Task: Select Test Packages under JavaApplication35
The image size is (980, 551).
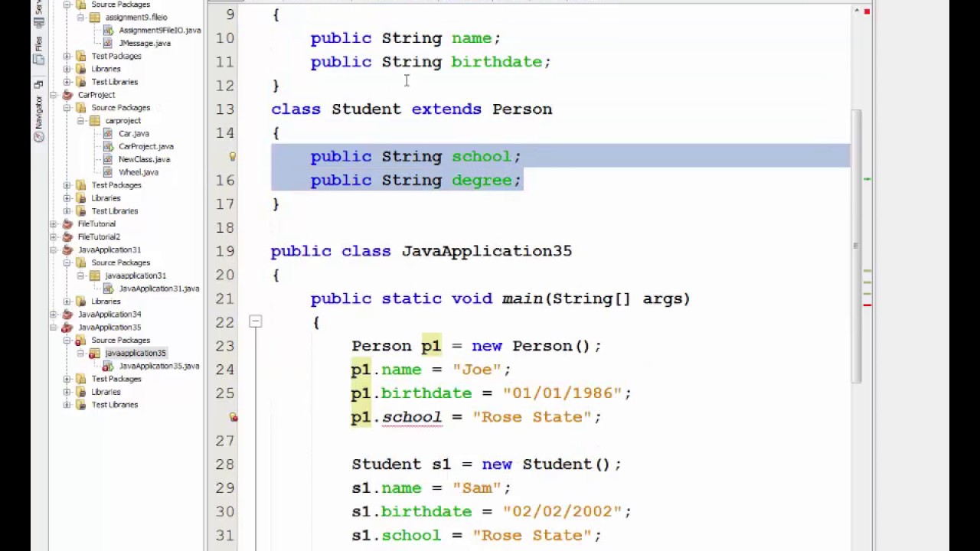Action: [116, 379]
